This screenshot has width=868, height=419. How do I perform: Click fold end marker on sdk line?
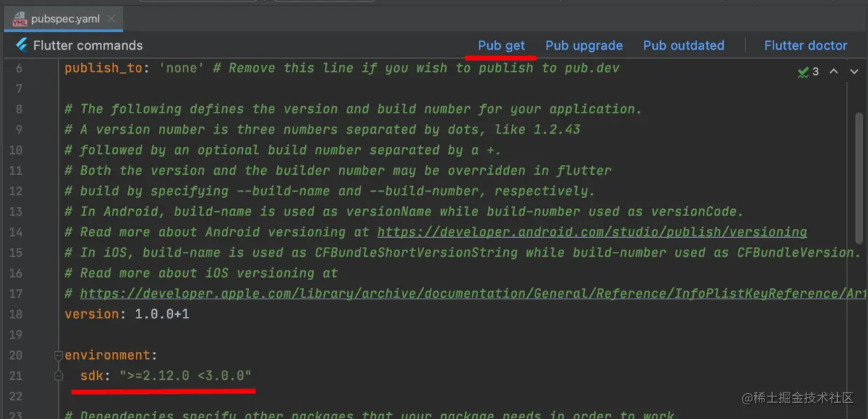pyautogui.click(x=59, y=376)
